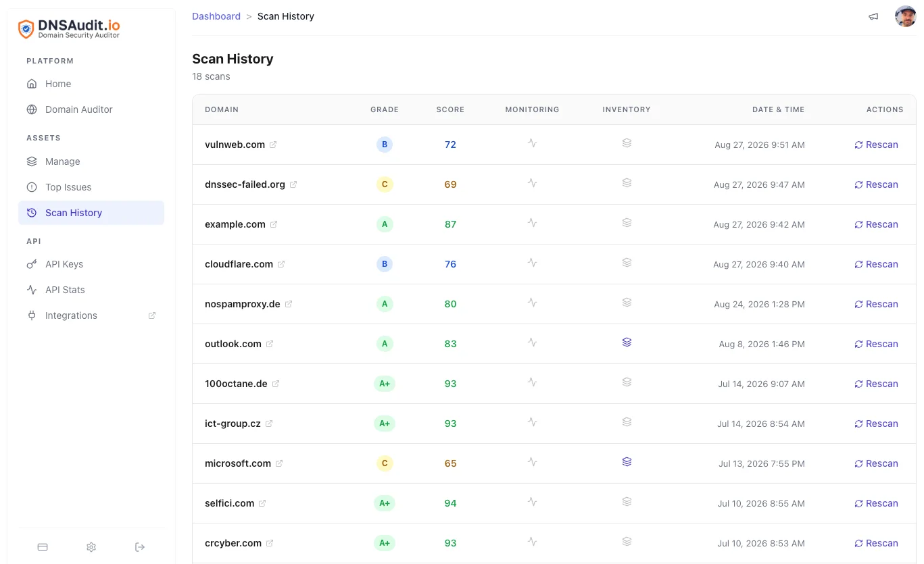
Task: Open the user avatar menu
Action: point(905,16)
